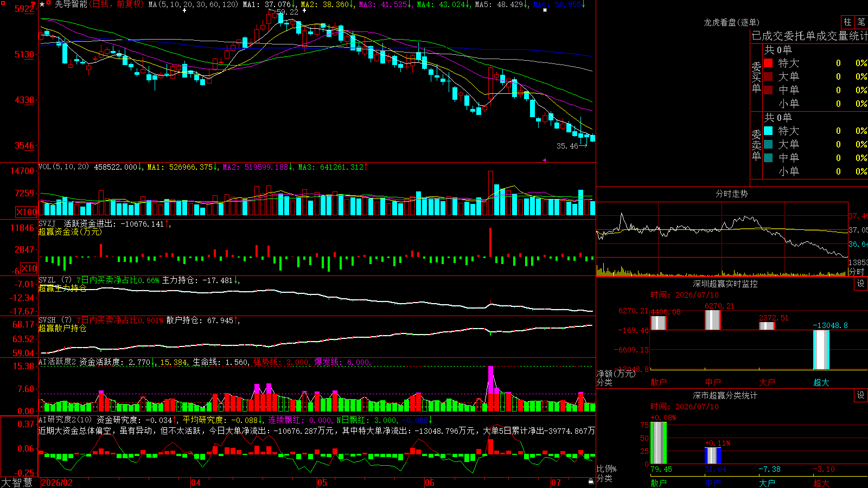This screenshot has width=868, height=488.
Task: Click the 先导智能 stock name label
Action: tap(71, 4)
